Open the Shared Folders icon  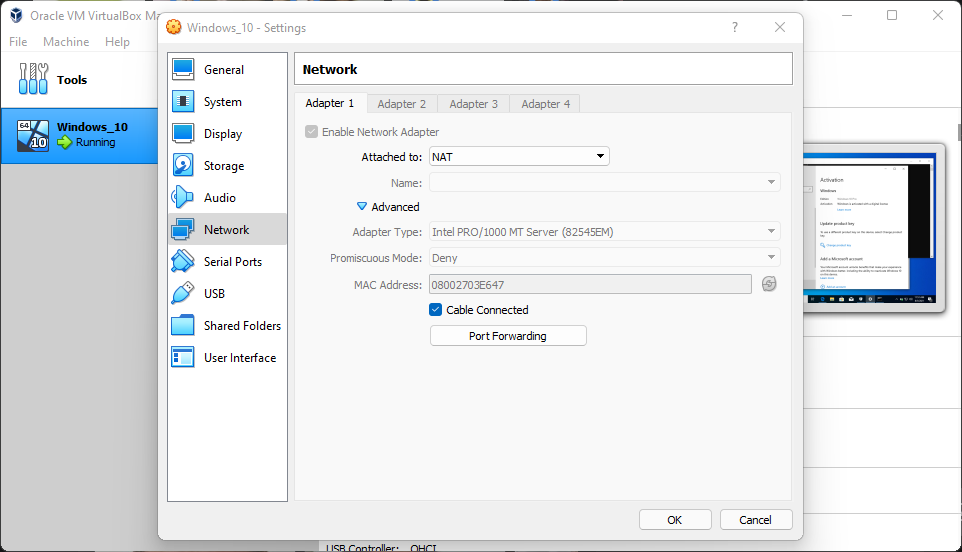183,325
